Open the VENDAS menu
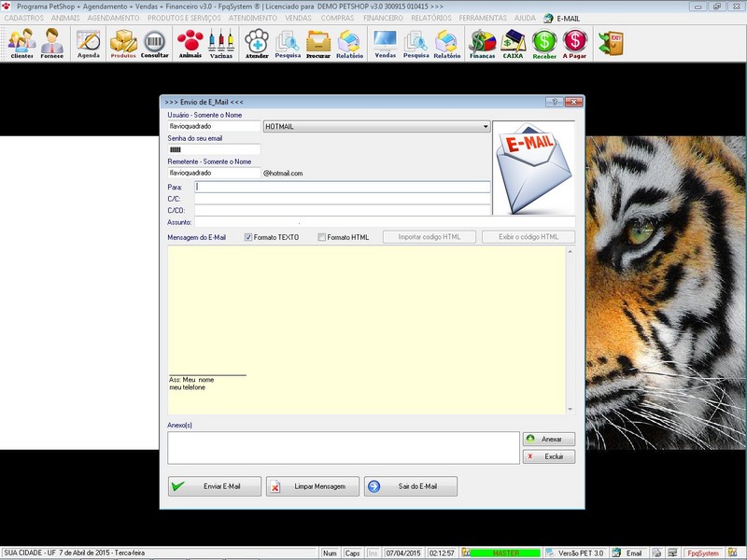The image size is (747, 560). [x=298, y=18]
